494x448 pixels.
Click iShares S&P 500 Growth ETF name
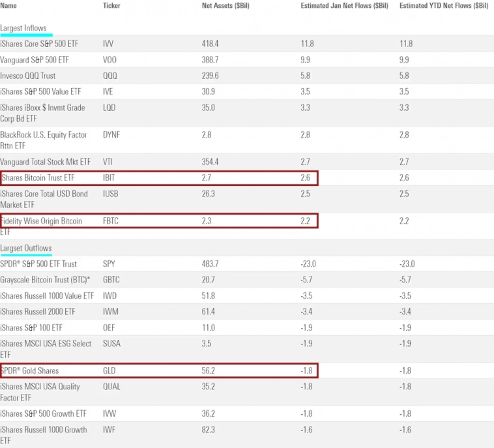[x=43, y=413]
